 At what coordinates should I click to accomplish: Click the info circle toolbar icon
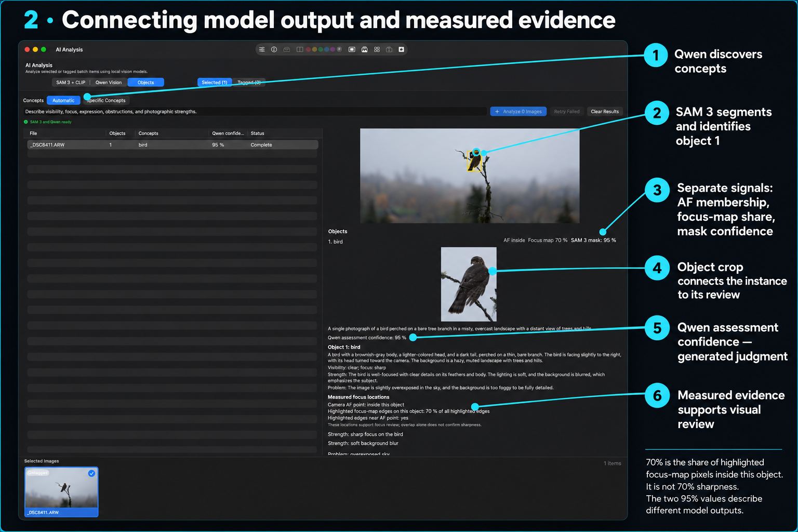coord(274,49)
